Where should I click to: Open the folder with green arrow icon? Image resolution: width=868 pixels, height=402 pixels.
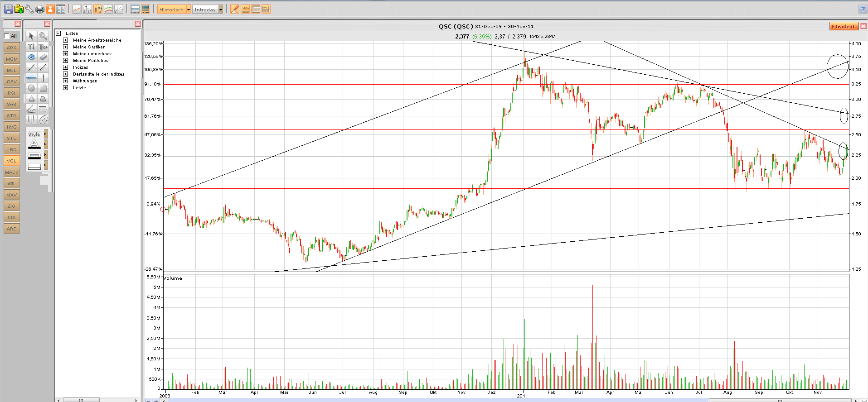19,9
